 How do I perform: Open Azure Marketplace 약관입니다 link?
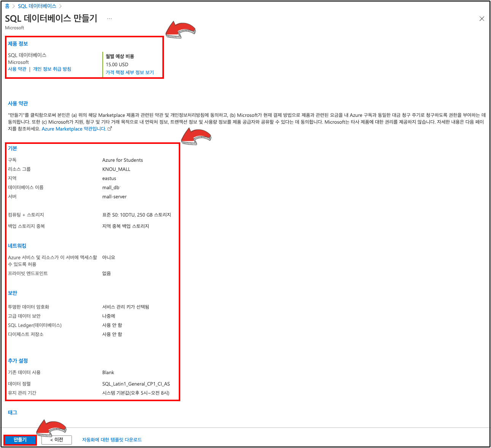(74, 129)
